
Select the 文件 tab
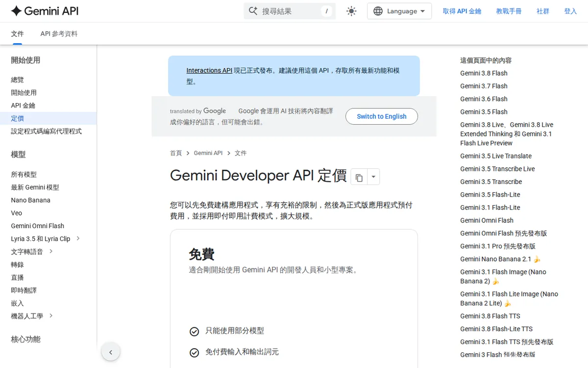[x=18, y=34]
